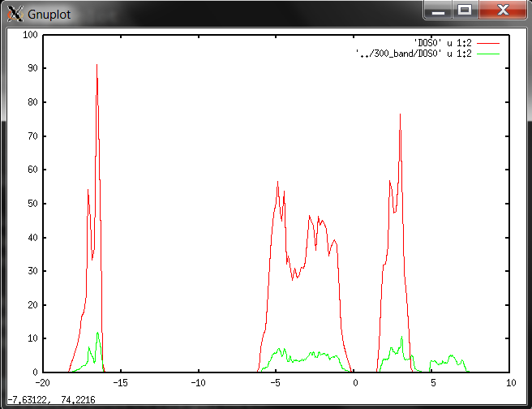The image size is (532, 409).
Task: Minimize the Gnuplot window
Action: (x=438, y=10)
